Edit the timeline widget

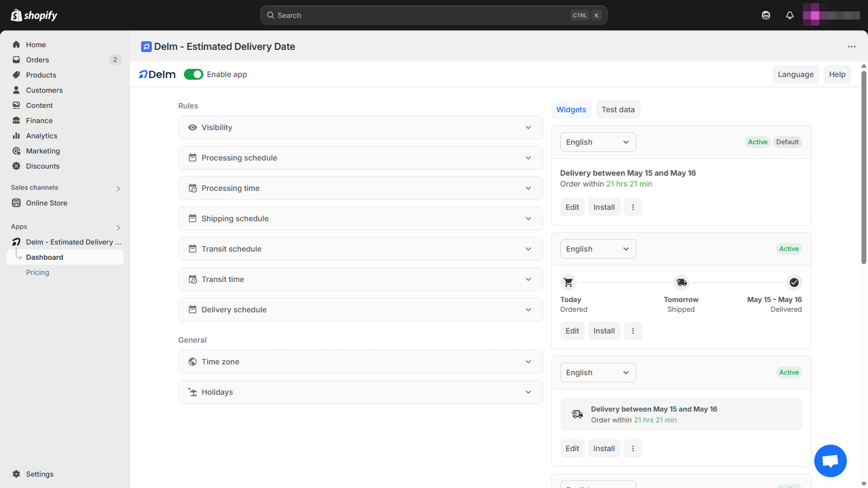click(572, 331)
